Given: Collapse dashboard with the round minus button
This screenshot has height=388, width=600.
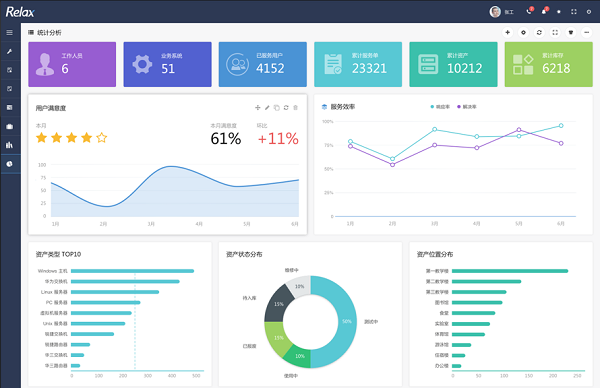Looking at the screenshot, I should pos(586,33).
